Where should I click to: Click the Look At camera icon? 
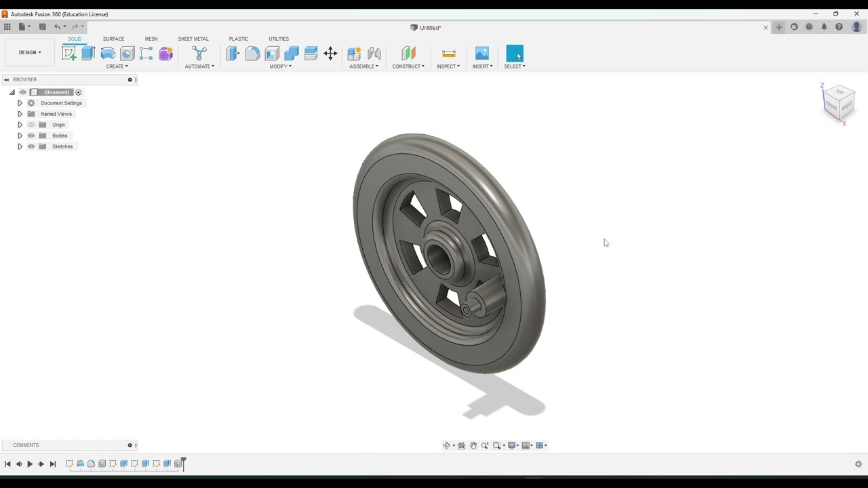(x=462, y=445)
